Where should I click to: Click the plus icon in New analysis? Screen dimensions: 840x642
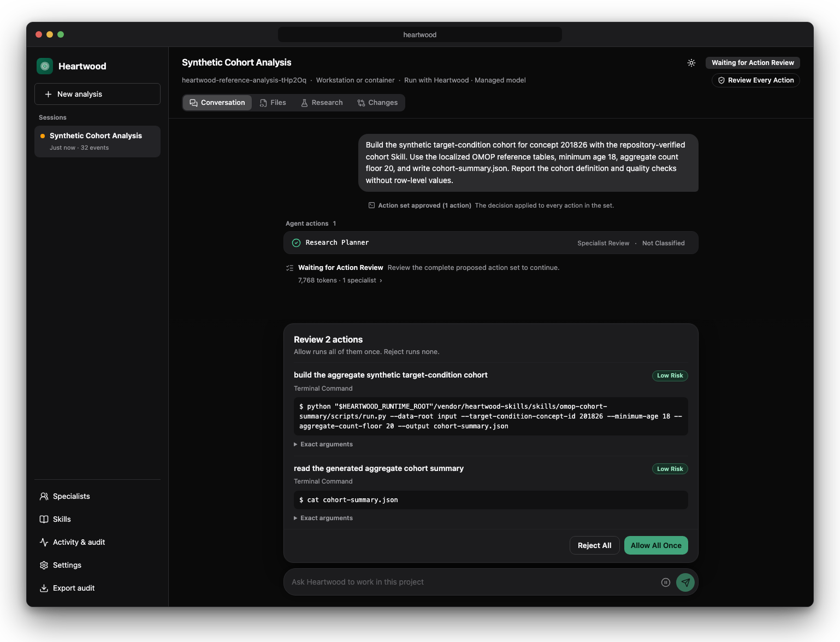(48, 94)
